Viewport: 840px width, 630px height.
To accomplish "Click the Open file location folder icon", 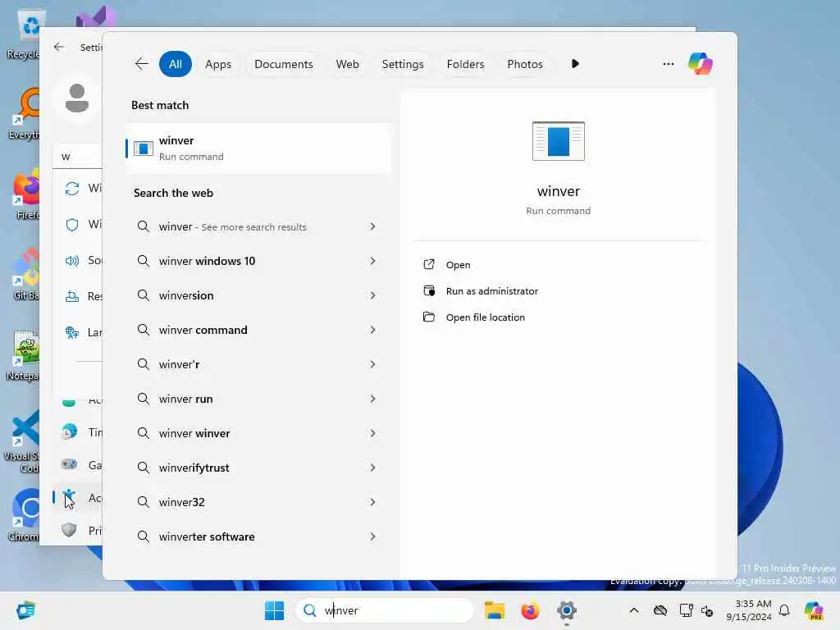I will click(x=428, y=317).
